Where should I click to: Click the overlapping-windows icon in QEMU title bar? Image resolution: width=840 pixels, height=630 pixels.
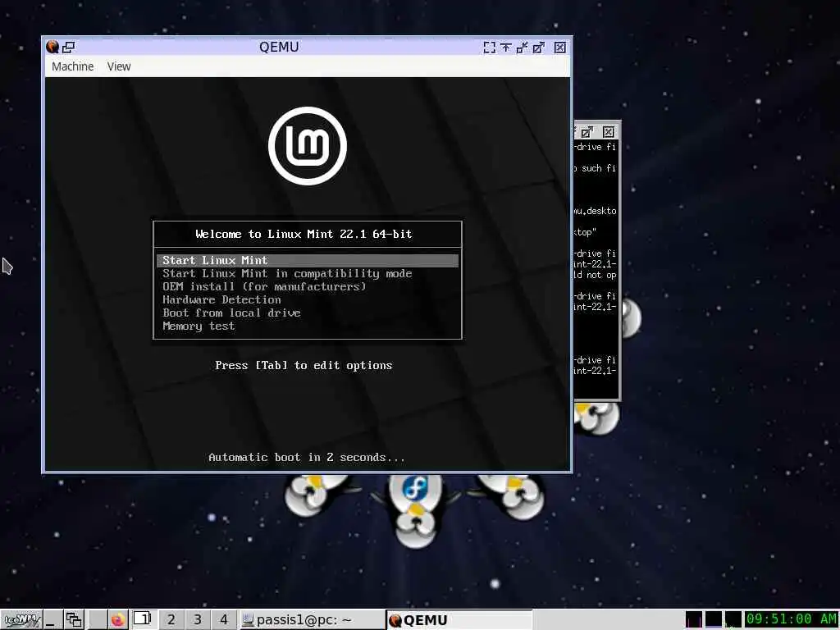pyautogui.click(x=69, y=47)
